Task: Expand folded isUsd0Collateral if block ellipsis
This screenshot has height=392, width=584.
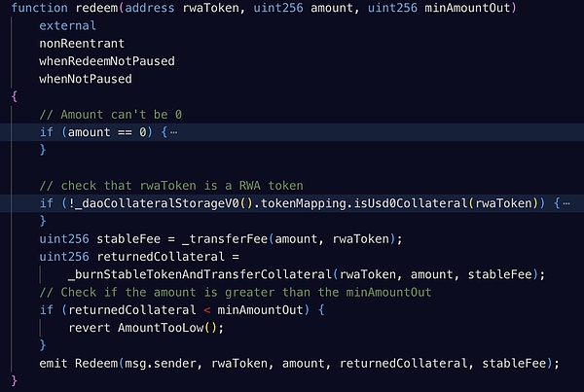Action: click(566, 203)
